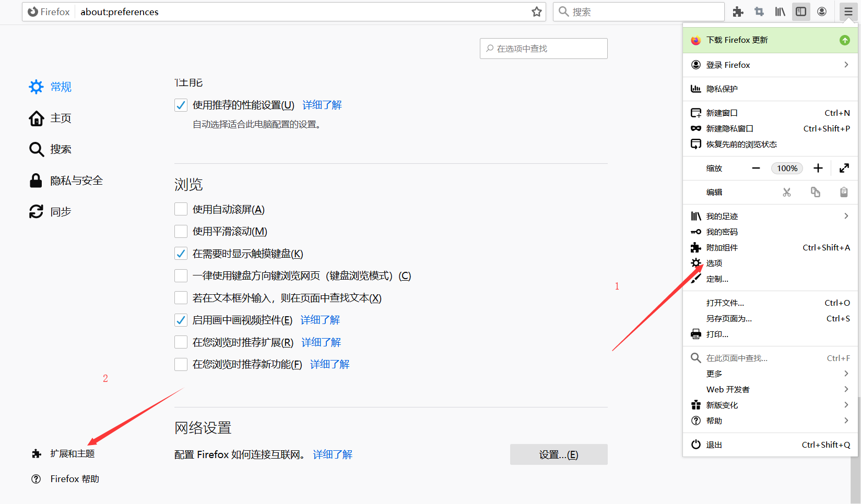Click 下载 Firefox 更新 menu banner

[770, 40]
